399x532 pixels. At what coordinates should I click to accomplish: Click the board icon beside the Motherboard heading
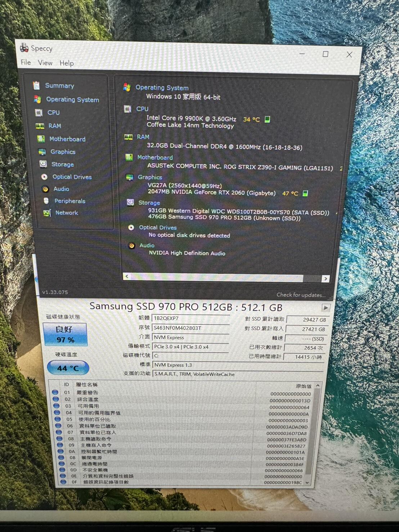pos(129,157)
